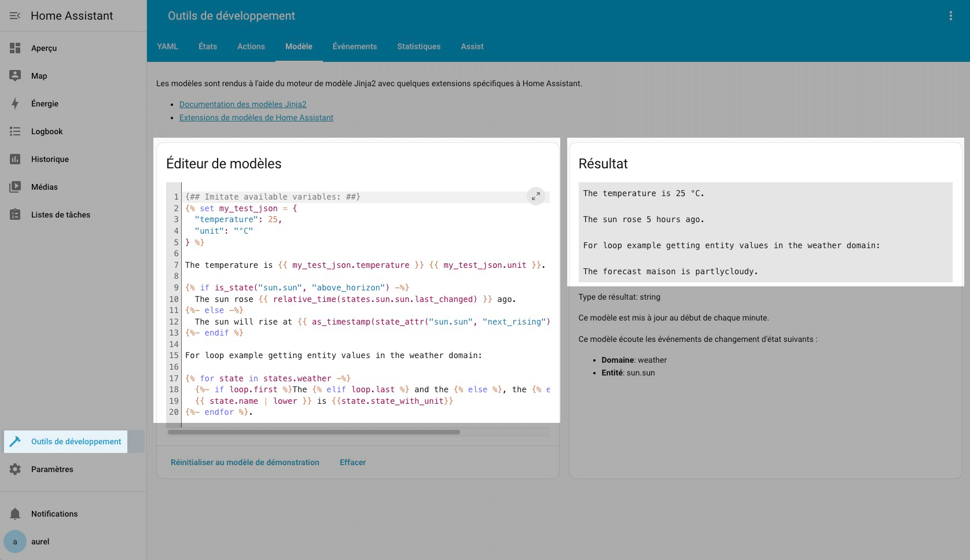
Task: Click the "temperature": 25 line in editor
Action: click(x=238, y=219)
